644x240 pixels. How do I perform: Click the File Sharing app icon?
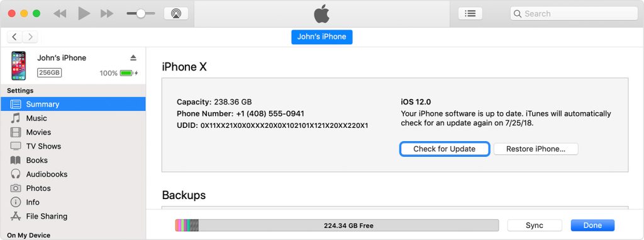tap(16, 216)
